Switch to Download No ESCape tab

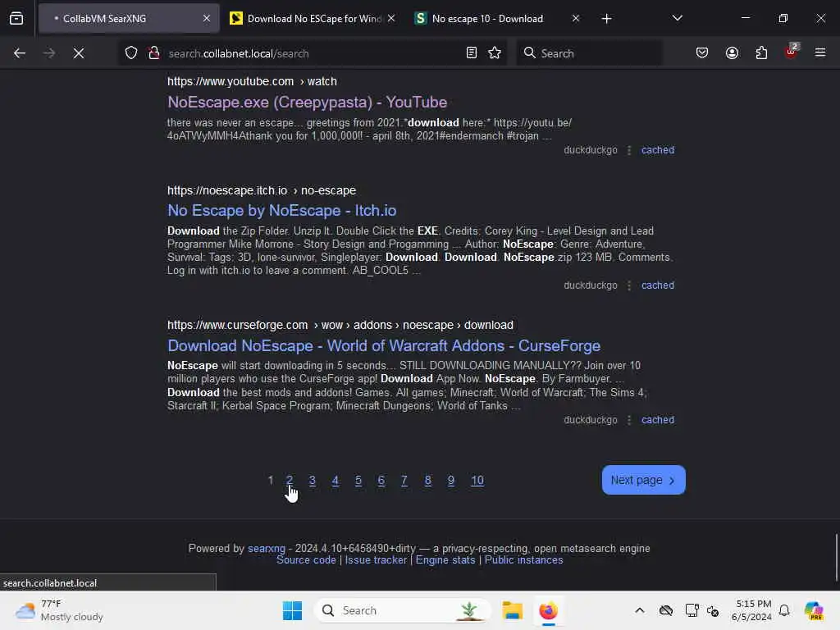[313, 19]
